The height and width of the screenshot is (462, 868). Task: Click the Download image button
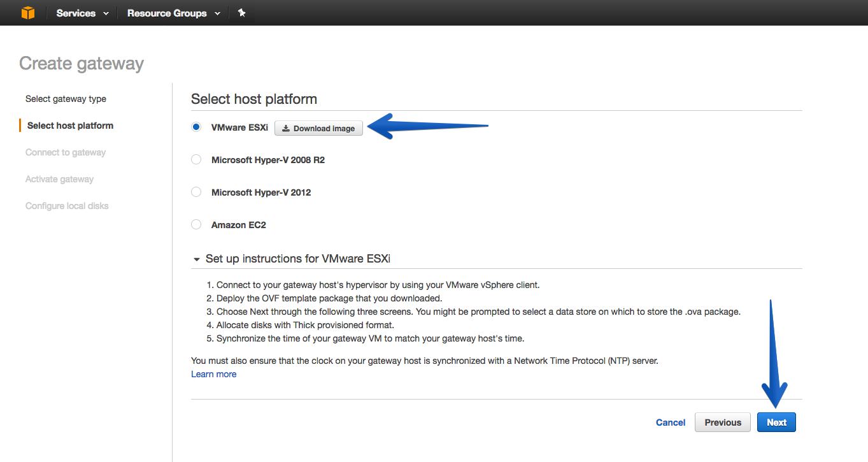pyautogui.click(x=318, y=128)
